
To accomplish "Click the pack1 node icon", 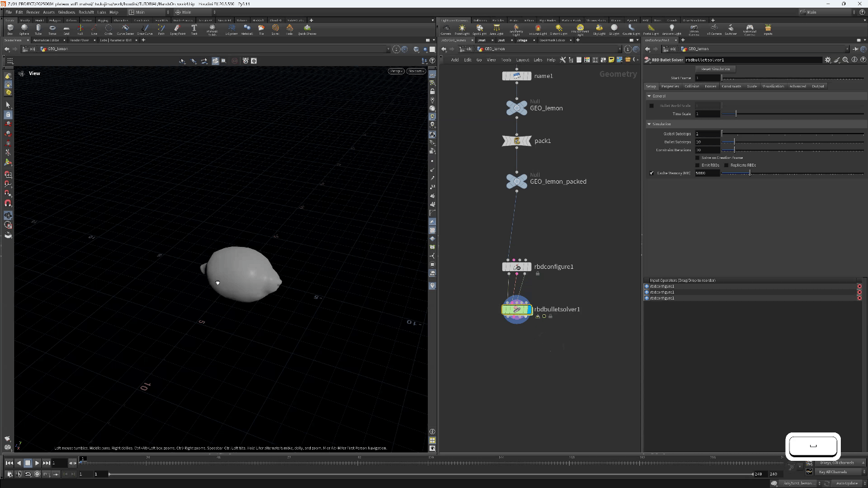I will tap(516, 141).
